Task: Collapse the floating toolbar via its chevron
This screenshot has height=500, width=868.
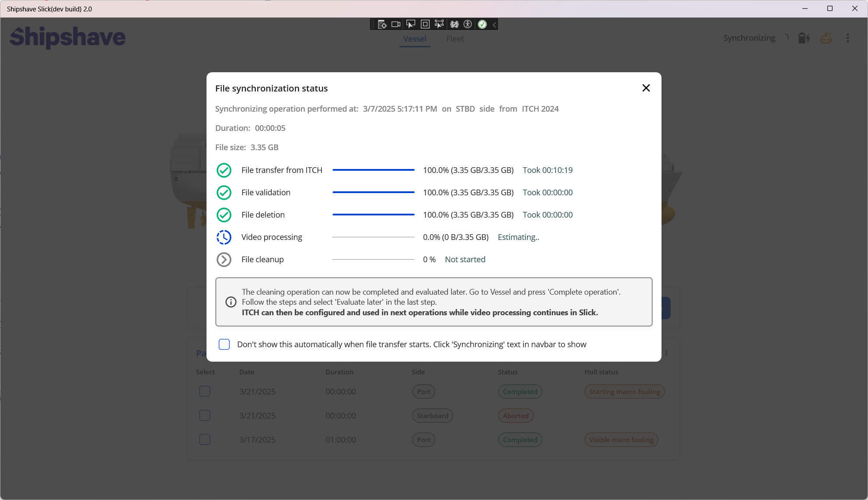Action: (494, 24)
